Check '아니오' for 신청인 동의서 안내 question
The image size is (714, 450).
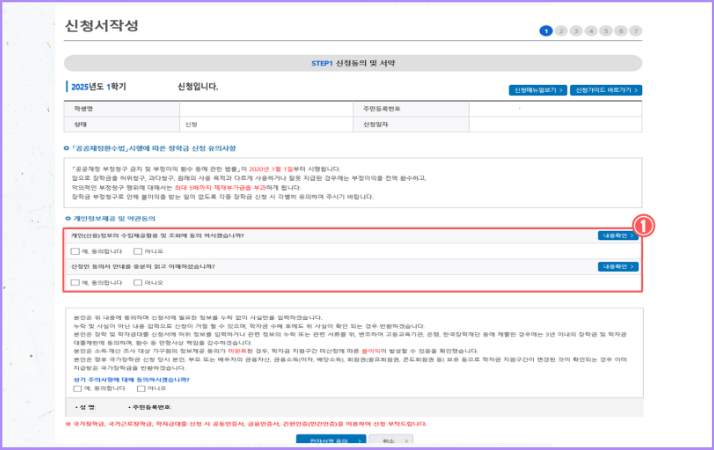click(x=138, y=282)
